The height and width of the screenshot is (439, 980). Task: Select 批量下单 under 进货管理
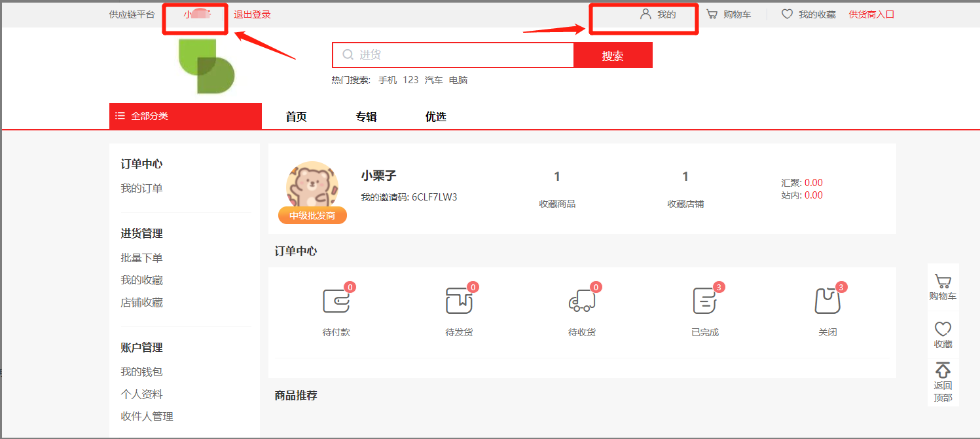tap(141, 258)
